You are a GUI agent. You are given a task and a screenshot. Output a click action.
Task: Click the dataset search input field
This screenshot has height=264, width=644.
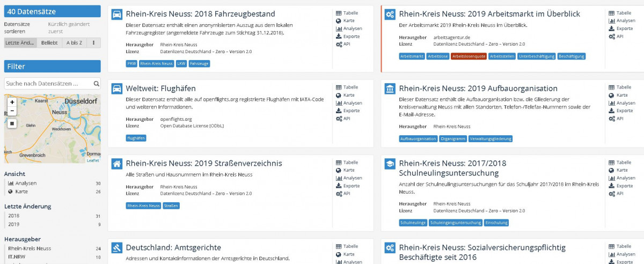47,84
